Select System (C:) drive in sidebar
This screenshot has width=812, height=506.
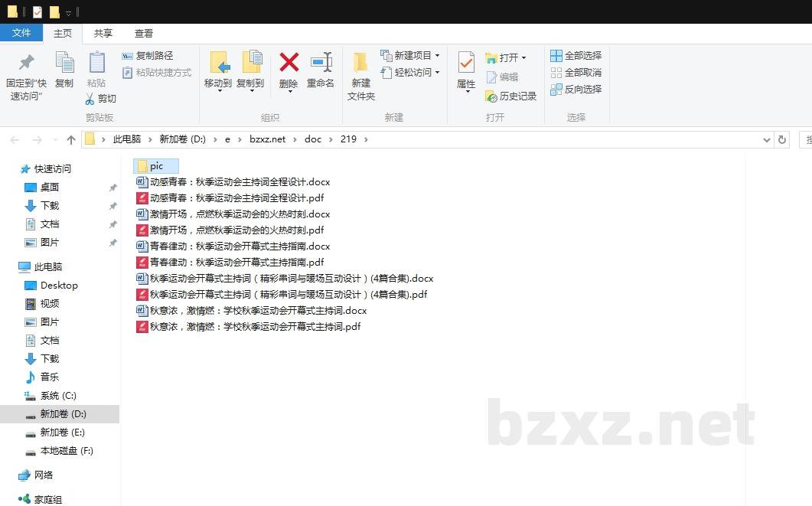click(x=58, y=396)
